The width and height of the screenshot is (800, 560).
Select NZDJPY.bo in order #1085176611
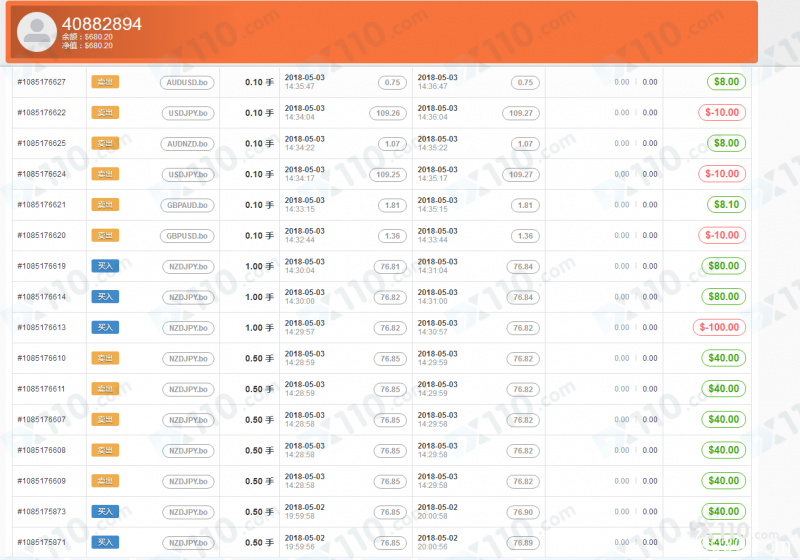[188, 390]
